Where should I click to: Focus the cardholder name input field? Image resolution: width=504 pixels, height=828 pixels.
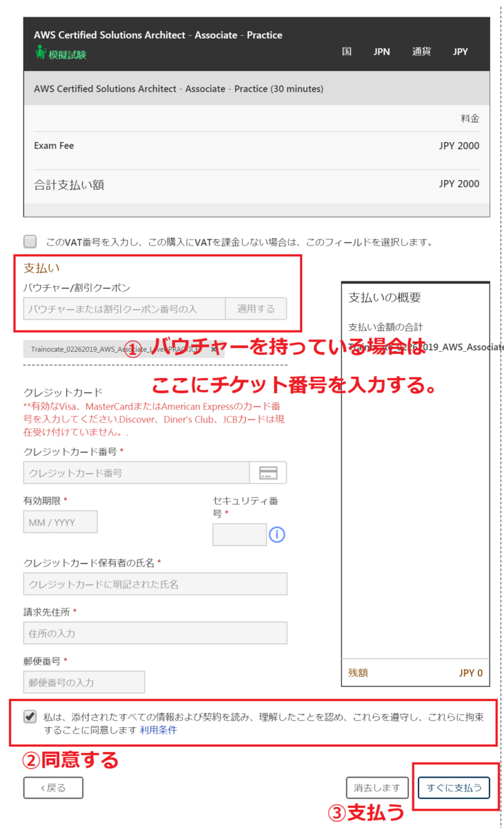point(155,584)
